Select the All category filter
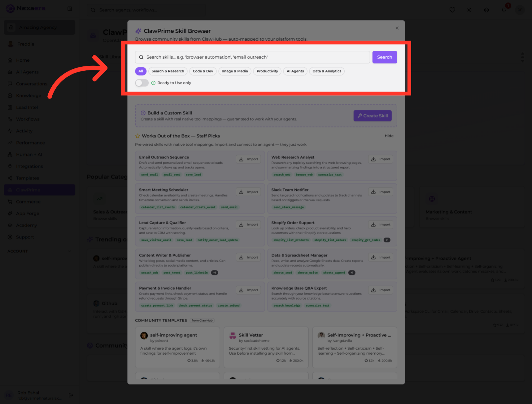The image size is (532, 404). pyautogui.click(x=141, y=71)
